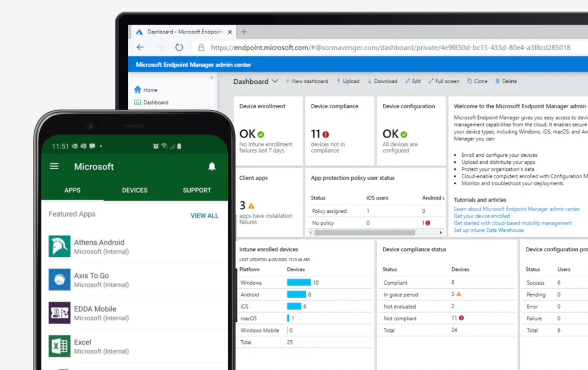
Task: Click warning triangle in grace period row
Action: (459, 294)
